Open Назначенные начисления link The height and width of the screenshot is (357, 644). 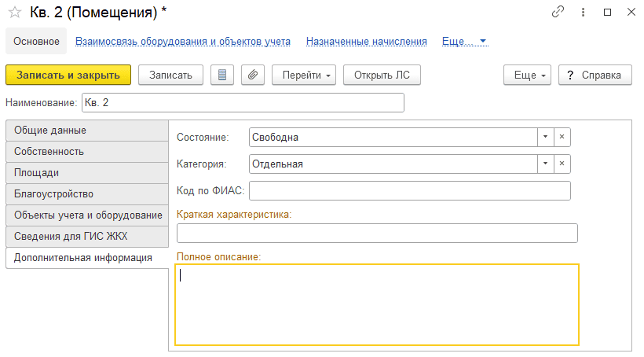[366, 41]
